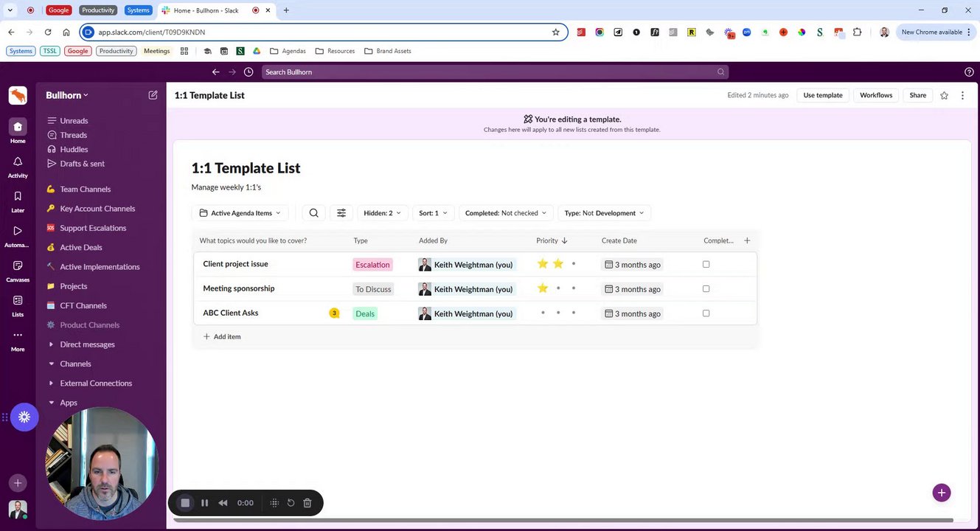
Task: Delete the recording trash icon
Action: coord(307,503)
